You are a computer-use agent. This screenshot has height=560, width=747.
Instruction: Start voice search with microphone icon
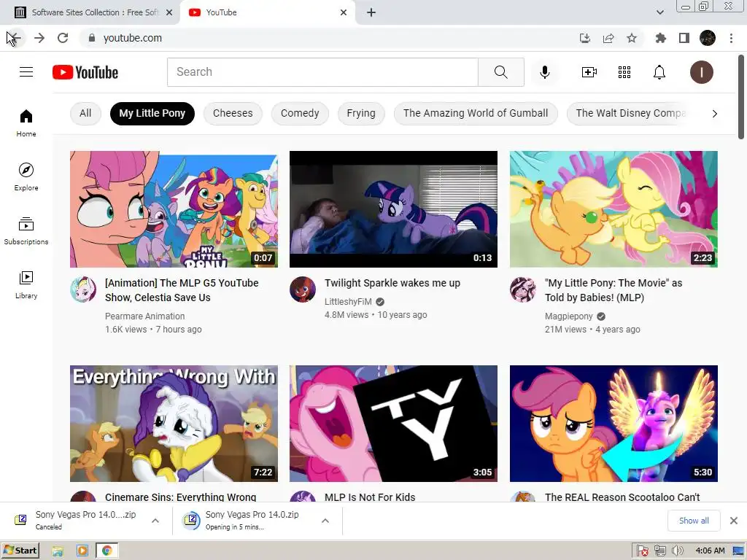tap(544, 72)
